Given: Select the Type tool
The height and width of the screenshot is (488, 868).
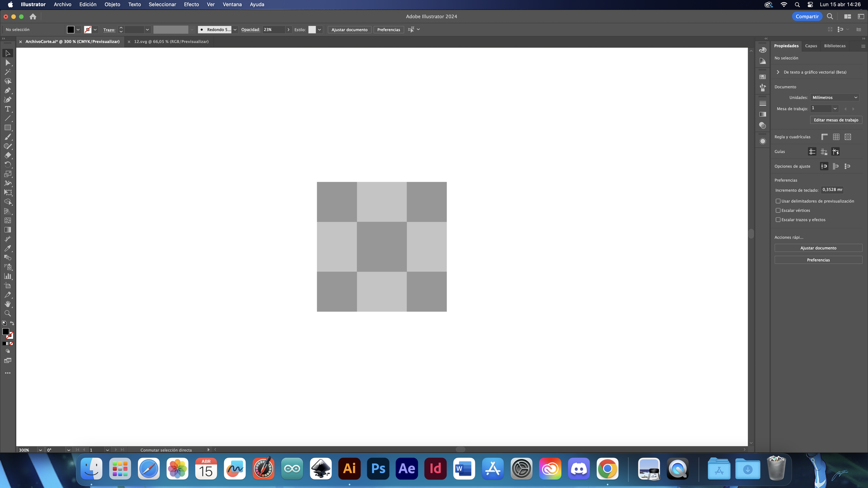Looking at the screenshot, I should (8, 109).
